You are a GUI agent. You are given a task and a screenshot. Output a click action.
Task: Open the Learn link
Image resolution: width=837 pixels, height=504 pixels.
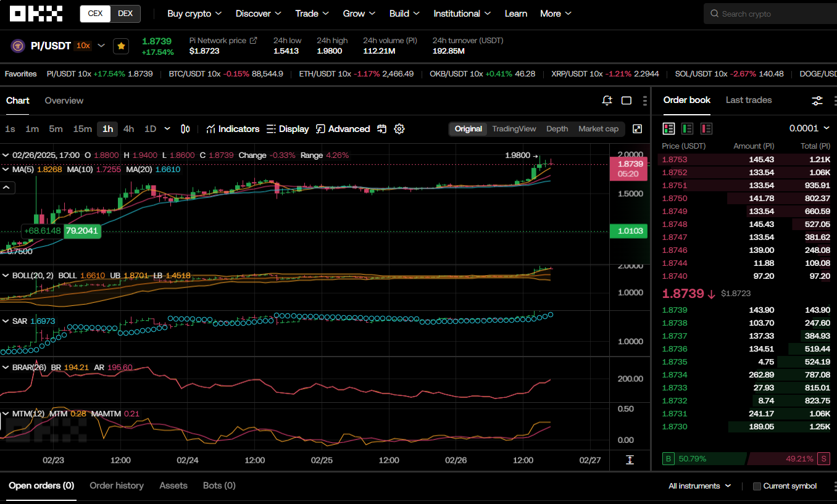[516, 14]
